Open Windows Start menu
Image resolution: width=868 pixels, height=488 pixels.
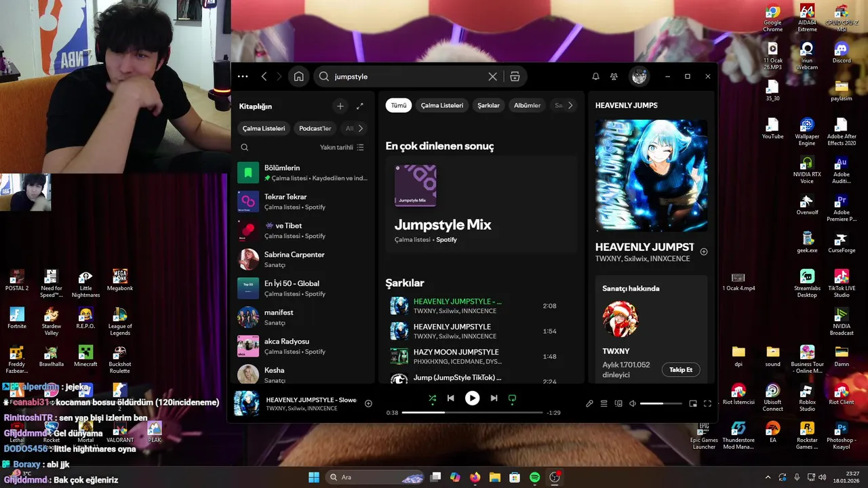[x=314, y=477]
